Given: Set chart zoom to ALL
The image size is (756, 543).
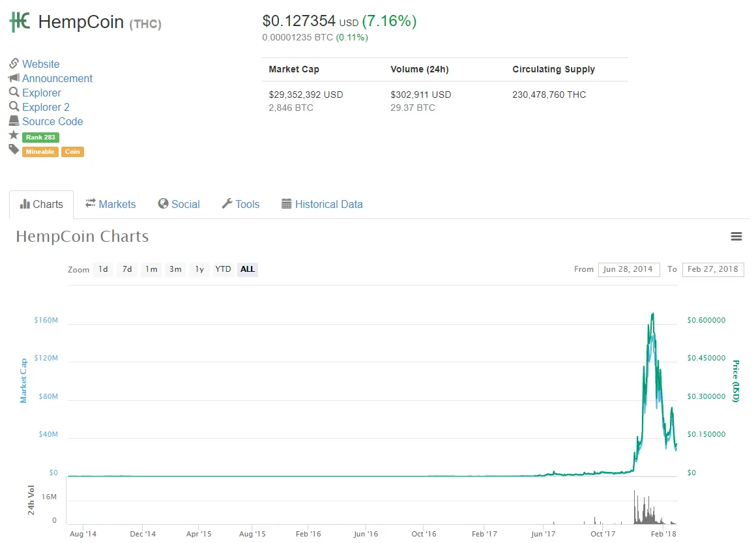Looking at the screenshot, I should pos(248,269).
